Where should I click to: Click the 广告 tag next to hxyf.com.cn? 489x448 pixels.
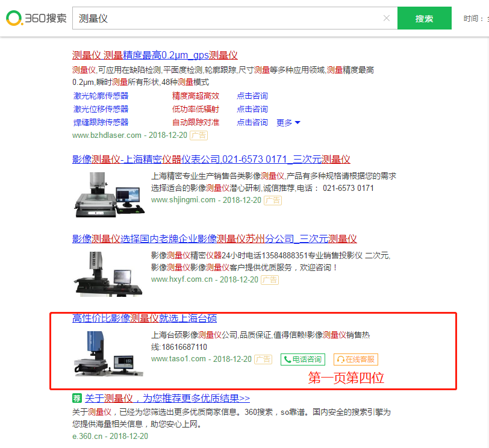pyautogui.click(x=269, y=279)
